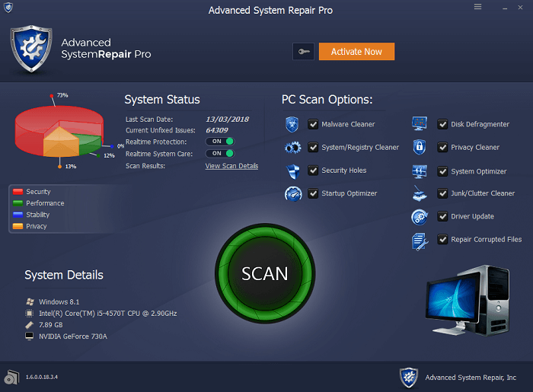The height and width of the screenshot is (392, 533).
Task: Open View Scan Details link
Action: (x=231, y=166)
